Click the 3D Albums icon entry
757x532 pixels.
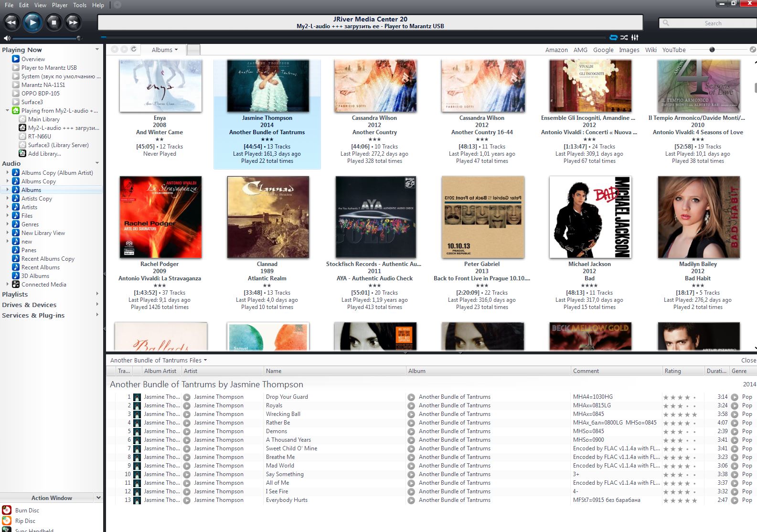pos(16,276)
